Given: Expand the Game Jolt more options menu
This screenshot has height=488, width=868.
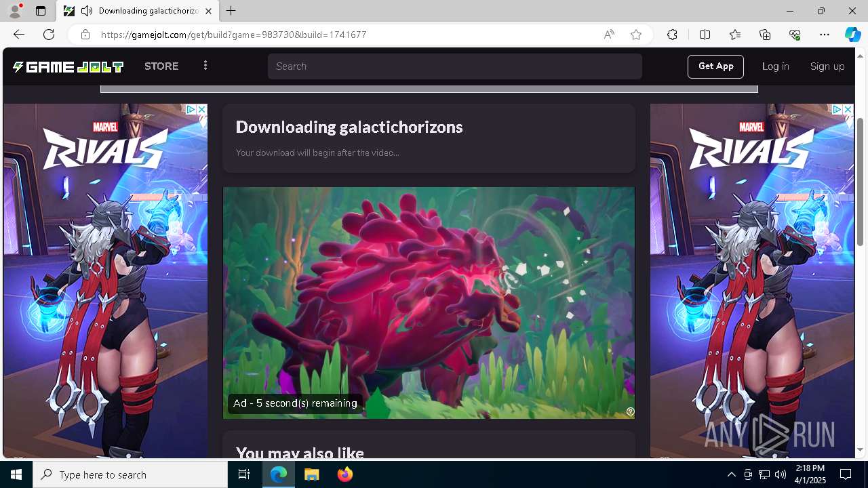Looking at the screenshot, I should pos(205,66).
